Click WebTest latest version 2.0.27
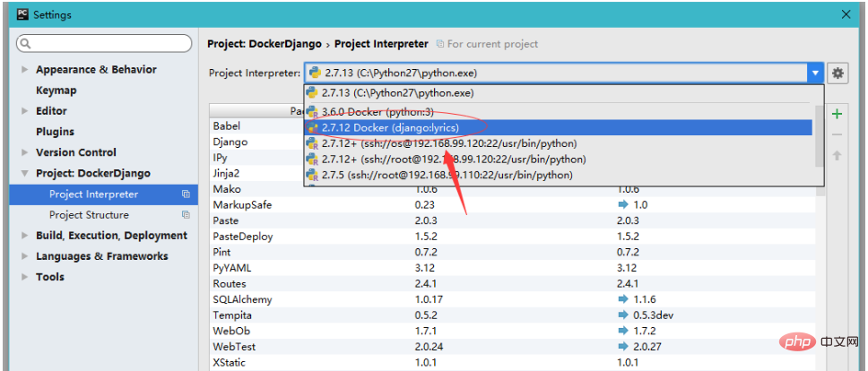This screenshot has height=371, width=868. click(647, 347)
